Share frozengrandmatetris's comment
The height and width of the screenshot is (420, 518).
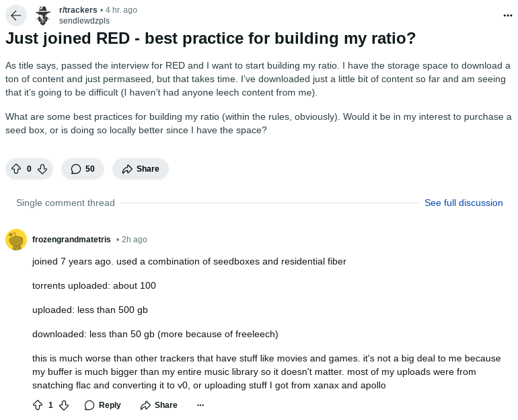click(x=159, y=405)
